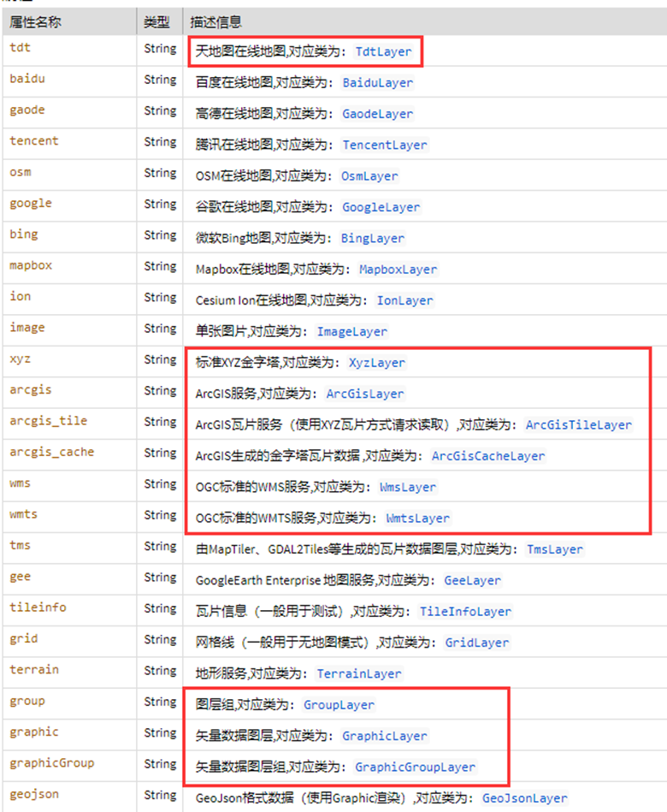Open the TdtLayer class link

(382, 51)
